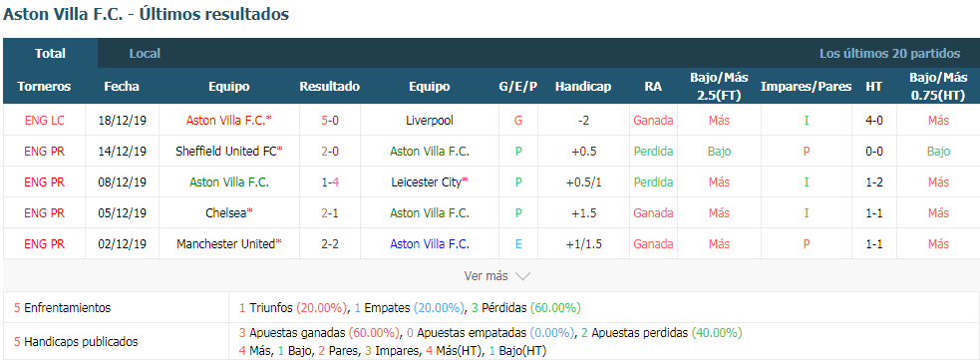Click the Resultado column header
The height and width of the screenshot is (360, 980).
click(329, 86)
